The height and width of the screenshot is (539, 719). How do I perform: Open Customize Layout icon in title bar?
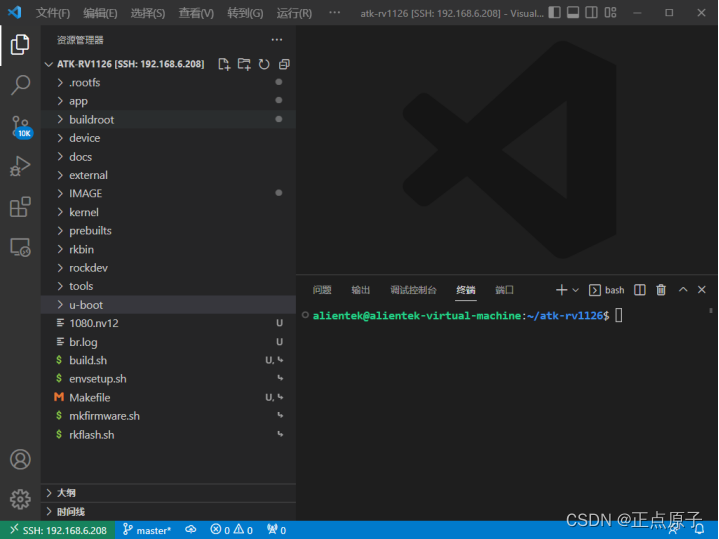(610, 12)
